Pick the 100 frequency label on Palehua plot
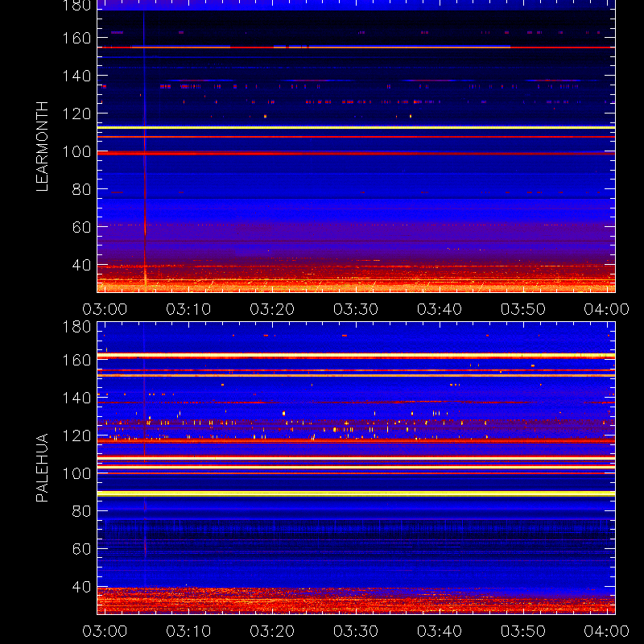This screenshot has width=644, height=644. 76,473
